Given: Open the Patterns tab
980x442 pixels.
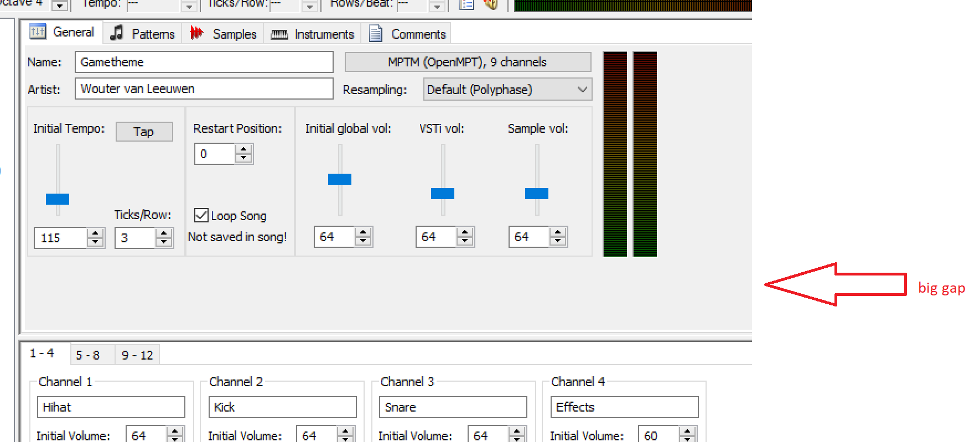Looking at the screenshot, I should 143,34.
